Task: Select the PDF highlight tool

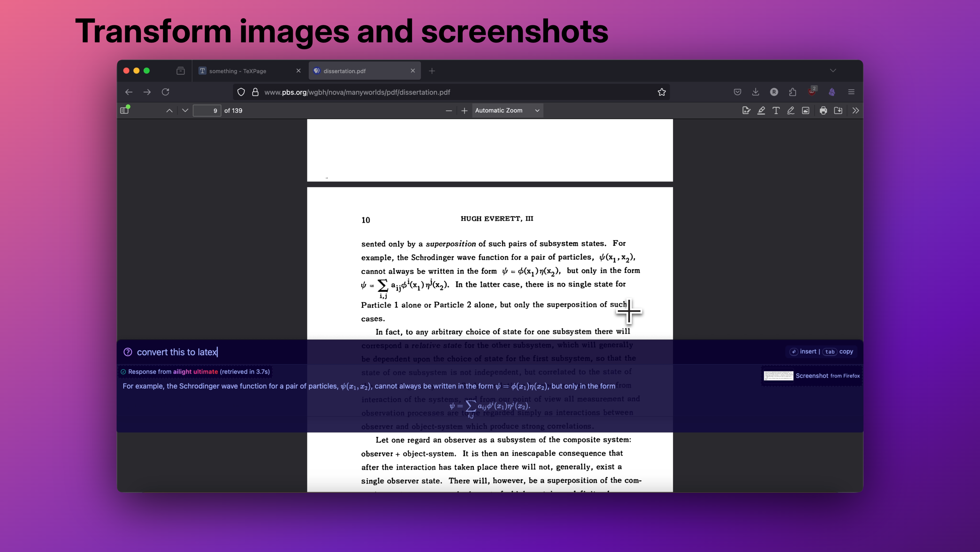Action: tap(761, 111)
